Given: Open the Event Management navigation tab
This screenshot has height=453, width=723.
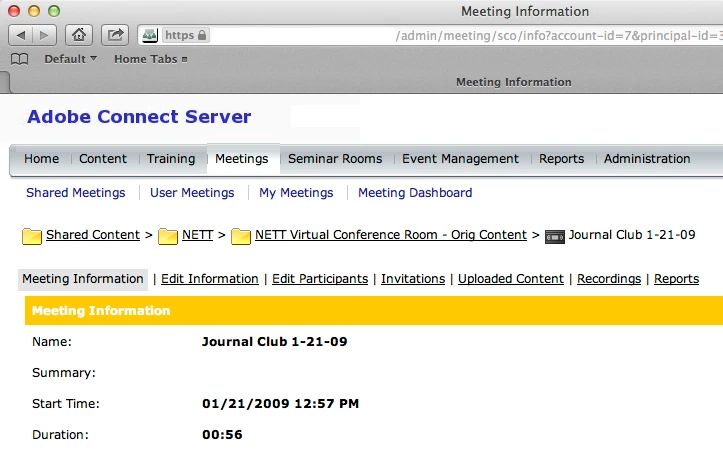Looking at the screenshot, I should (460, 159).
